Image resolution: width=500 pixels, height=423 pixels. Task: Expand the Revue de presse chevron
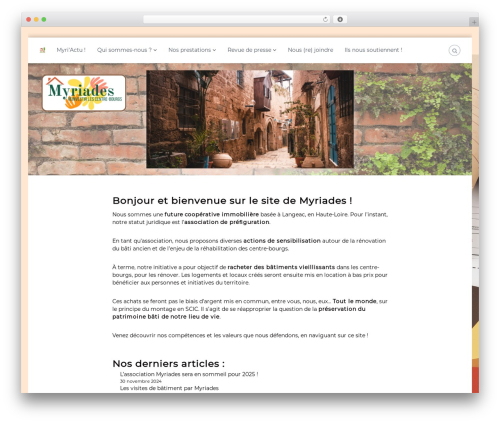[275, 50]
